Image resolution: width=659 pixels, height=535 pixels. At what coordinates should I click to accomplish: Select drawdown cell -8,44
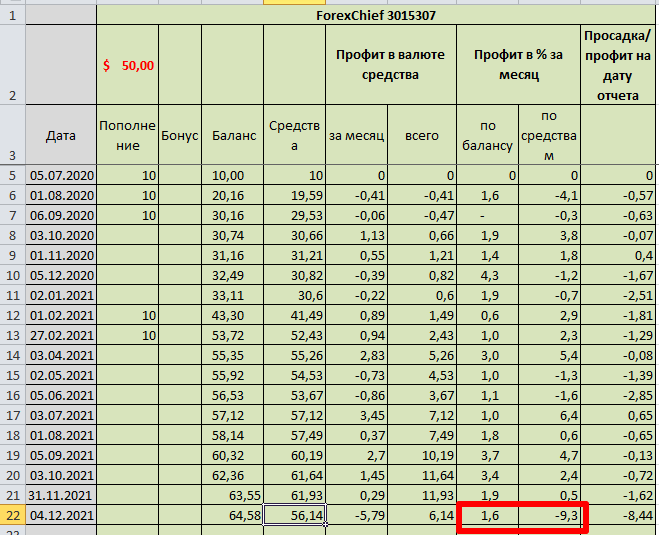coord(618,515)
